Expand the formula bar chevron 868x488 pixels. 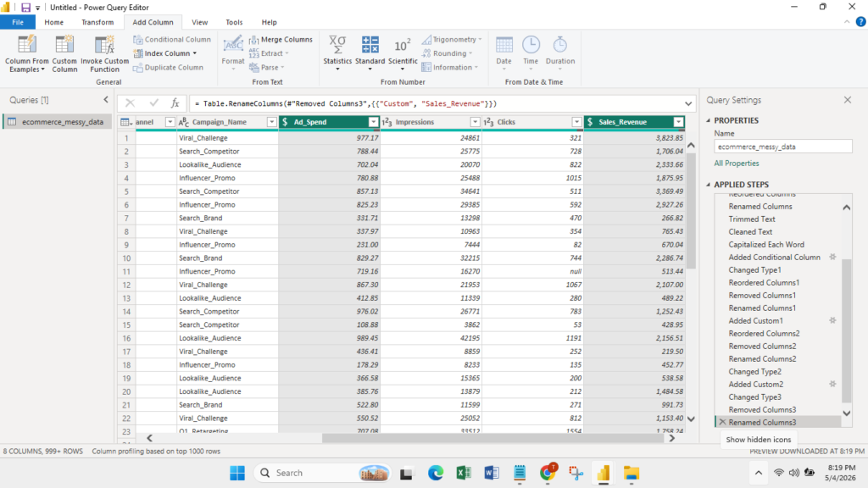click(x=688, y=103)
